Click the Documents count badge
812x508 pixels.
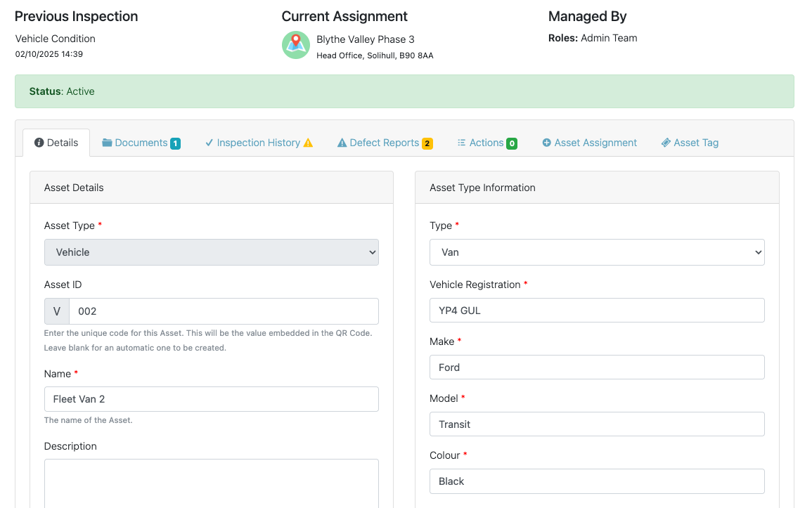tap(175, 143)
